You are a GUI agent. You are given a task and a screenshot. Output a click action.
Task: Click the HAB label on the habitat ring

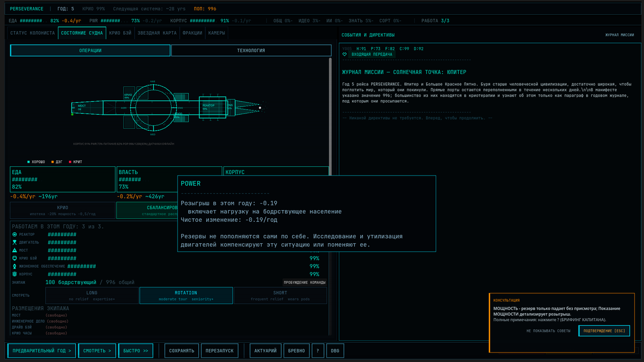pyautogui.click(x=153, y=81)
